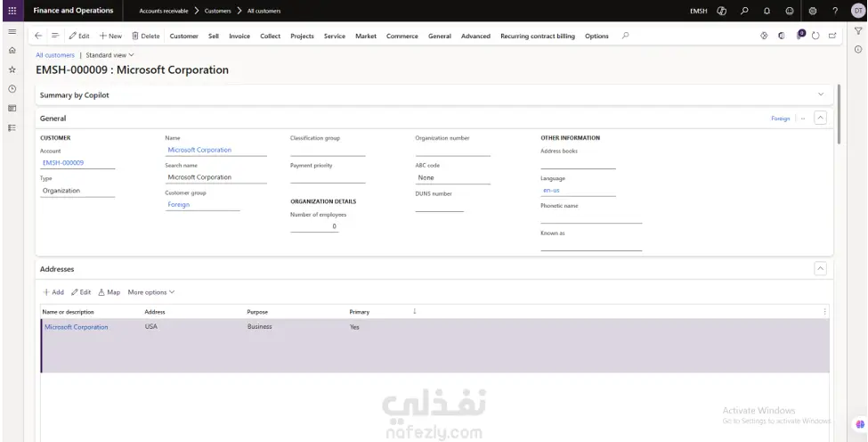Viewport: 868px width, 442px height.
Task: Open en-us language link
Action: pos(551,190)
